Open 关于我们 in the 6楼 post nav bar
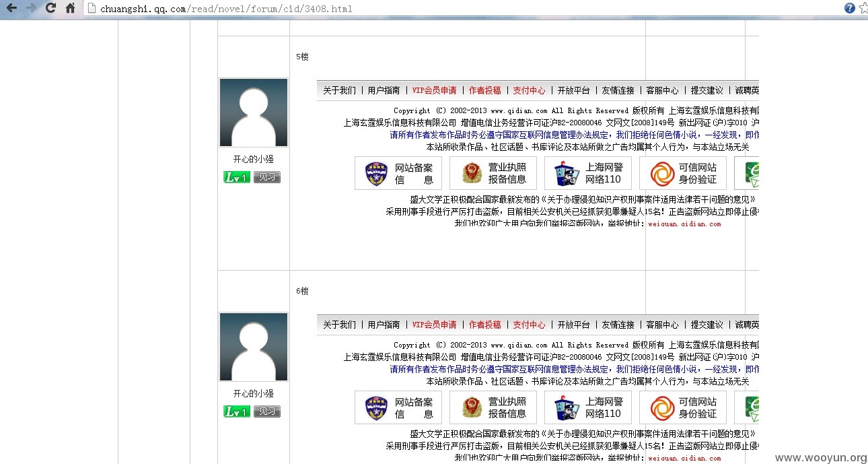This screenshot has width=868, height=464. 339,325
